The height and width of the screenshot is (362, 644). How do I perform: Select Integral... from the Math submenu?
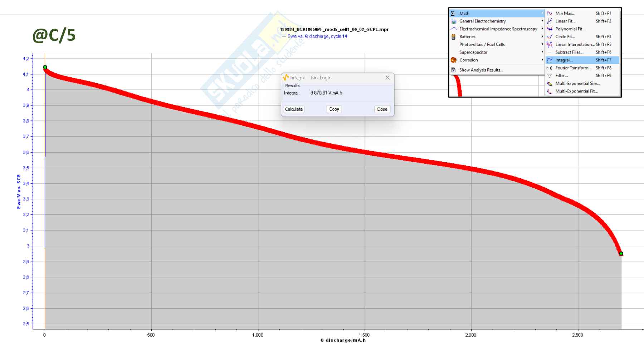[564, 60]
